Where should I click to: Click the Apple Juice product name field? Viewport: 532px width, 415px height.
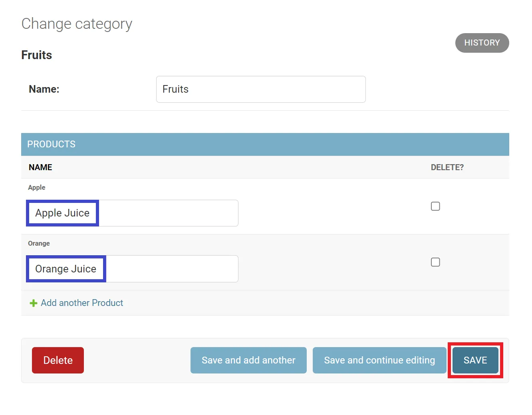pos(132,213)
